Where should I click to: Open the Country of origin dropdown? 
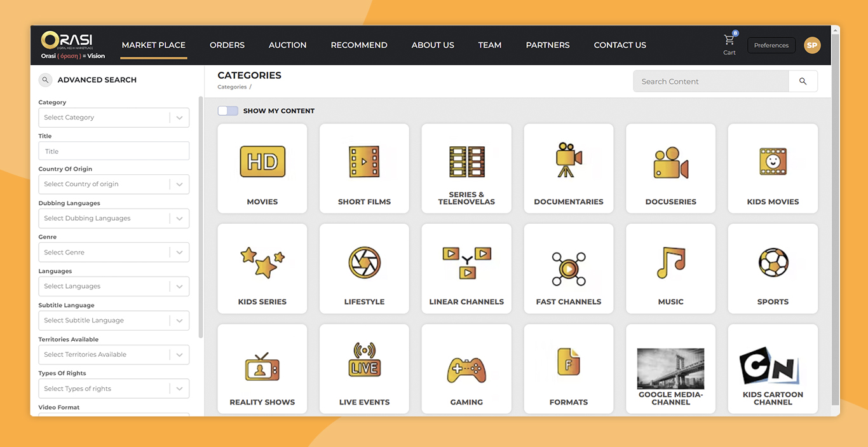point(114,184)
